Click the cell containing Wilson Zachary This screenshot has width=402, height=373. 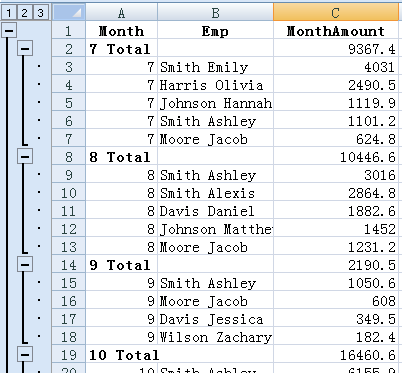tap(216, 337)
